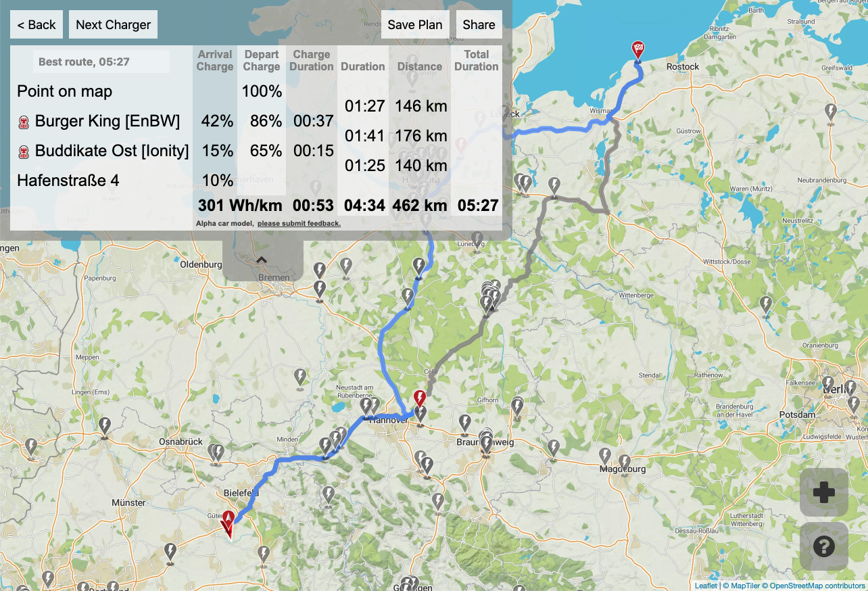Click the red destination marker near Rostock
Viewport: 868px width, 591px height.
(x=637, y=50)
